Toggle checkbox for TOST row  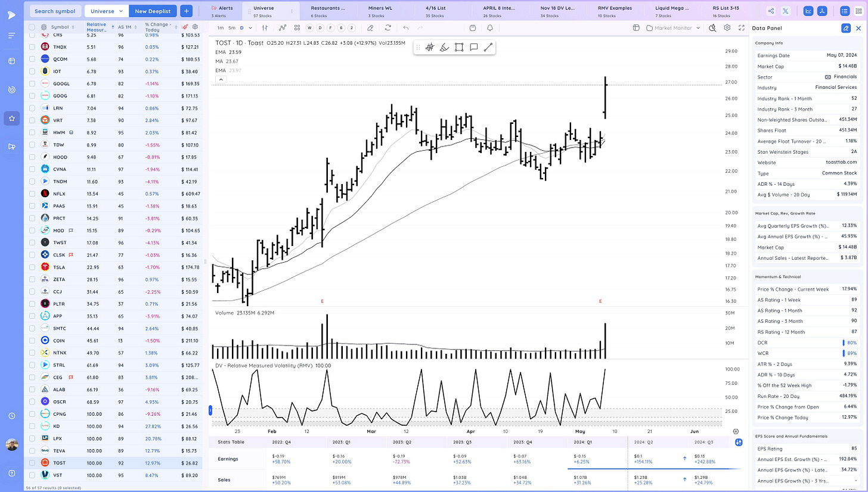point(32,463)
